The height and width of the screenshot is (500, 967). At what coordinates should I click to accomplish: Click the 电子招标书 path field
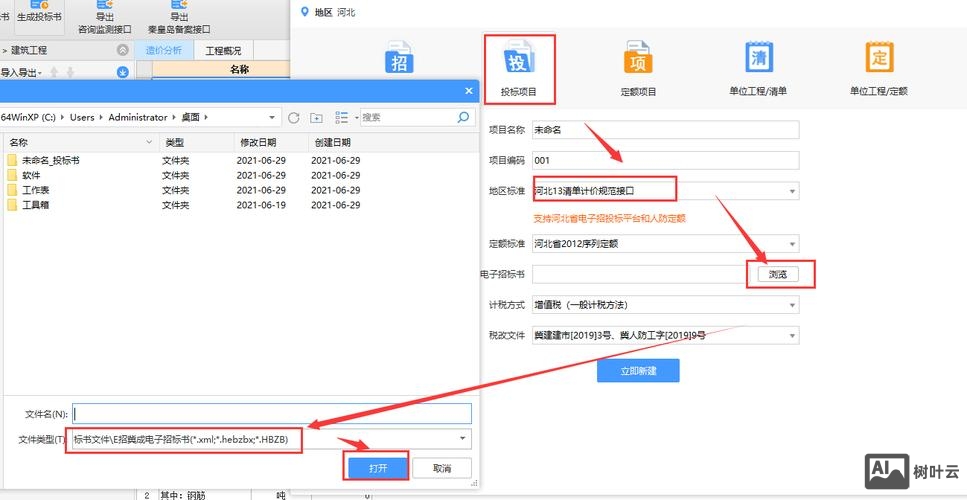pyautogui.click(x=639, y=274)
